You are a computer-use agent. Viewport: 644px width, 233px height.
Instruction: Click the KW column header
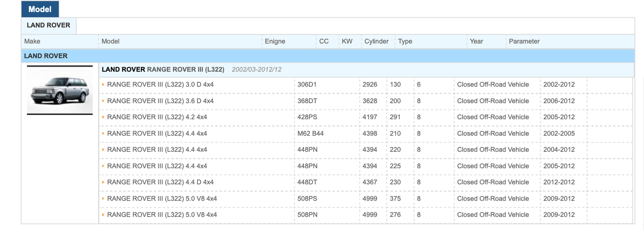[x=347, y=41]
